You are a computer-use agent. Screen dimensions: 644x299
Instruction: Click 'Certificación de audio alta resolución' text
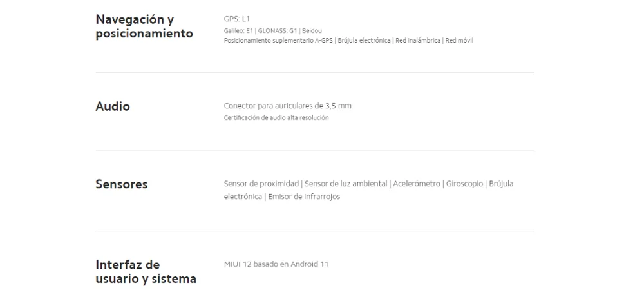pos(276,118)
